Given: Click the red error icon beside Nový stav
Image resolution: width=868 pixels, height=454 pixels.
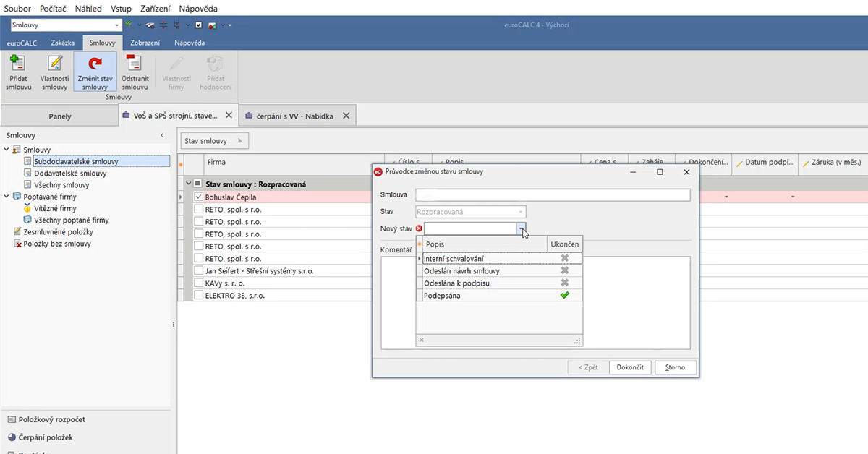Looking at the screenshot, I should 419,228.
